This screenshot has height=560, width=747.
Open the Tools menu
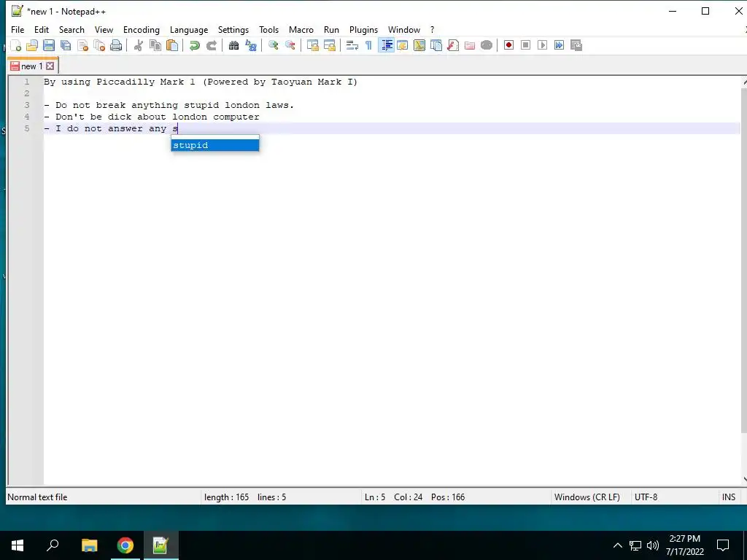click(x=268, y=29)
